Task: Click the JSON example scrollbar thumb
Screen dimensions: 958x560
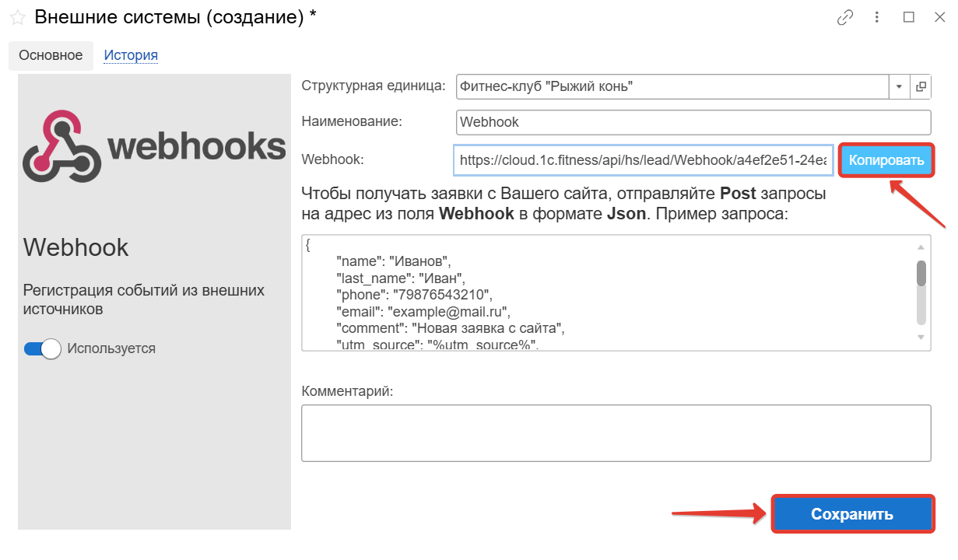Action: [x=921, y=273]
